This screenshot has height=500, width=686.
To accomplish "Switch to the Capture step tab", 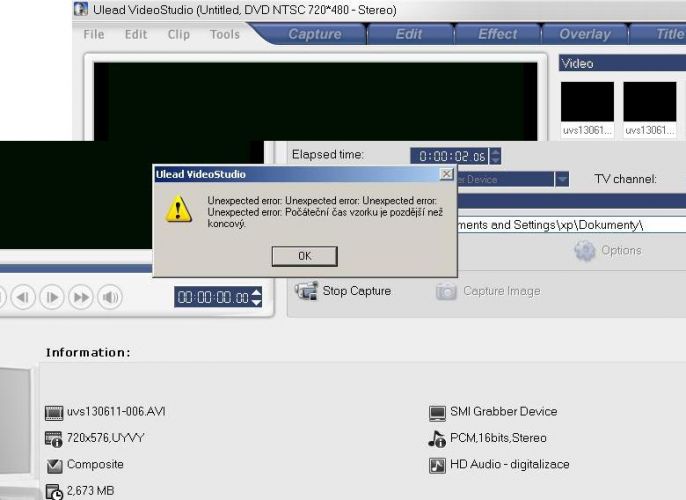I will pyautogui.click(x=315, y=34).
